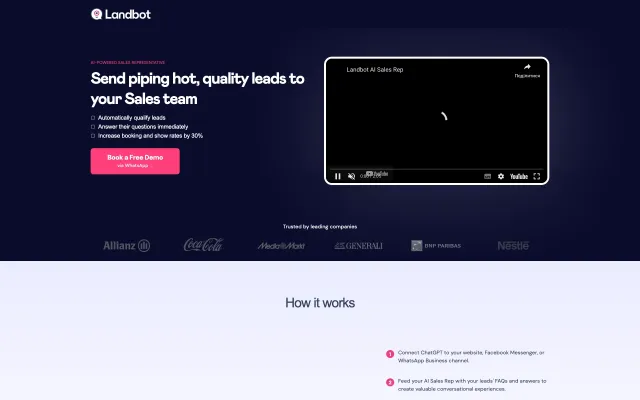Click the step 2 numbered bullet
Image resolution: width=640 pixels, height=400 pixels.
pos(390,382)
